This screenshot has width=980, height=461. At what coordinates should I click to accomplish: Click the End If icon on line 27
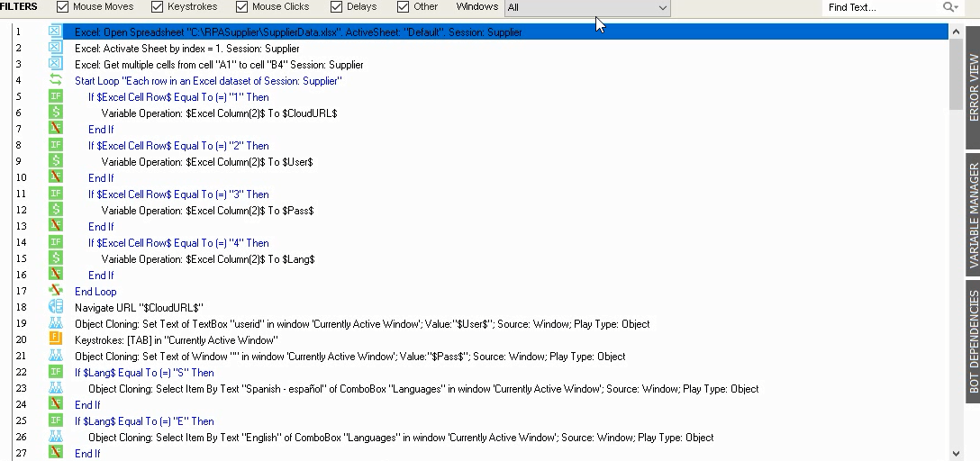coord(55,453)
